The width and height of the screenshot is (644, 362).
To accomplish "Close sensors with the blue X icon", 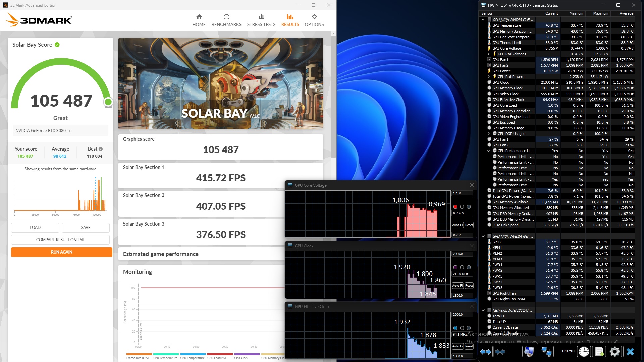I will 630,351.
